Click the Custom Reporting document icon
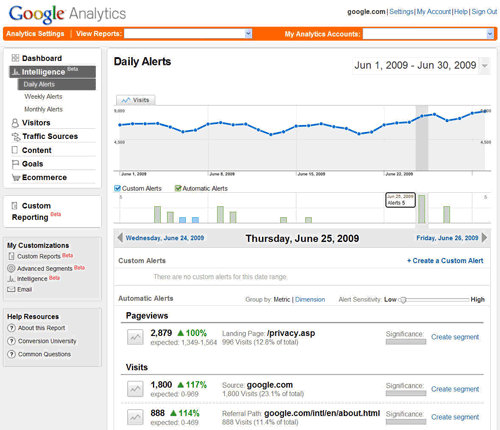The width and height of the screenshot is (500, 430). [x=14, y=206]
